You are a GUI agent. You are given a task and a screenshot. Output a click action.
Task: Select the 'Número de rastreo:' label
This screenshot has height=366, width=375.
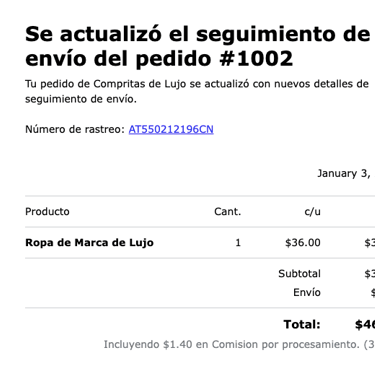point(75,129)
